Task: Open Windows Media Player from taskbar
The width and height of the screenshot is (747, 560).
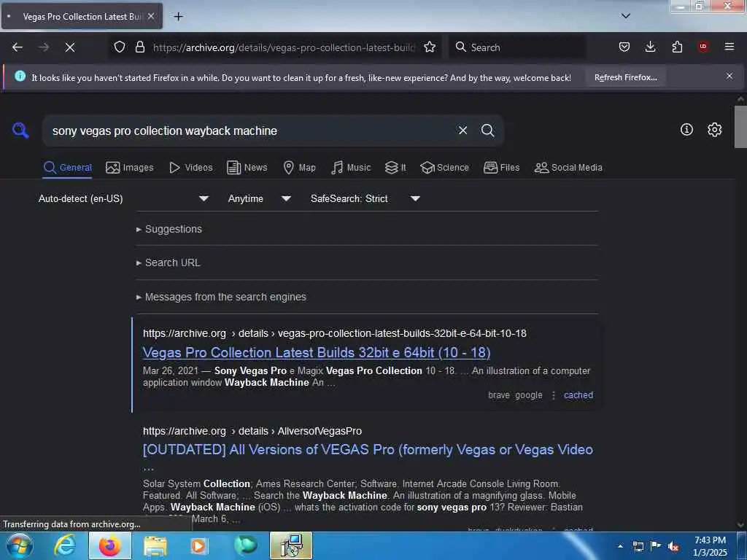Action: (200, 545)
